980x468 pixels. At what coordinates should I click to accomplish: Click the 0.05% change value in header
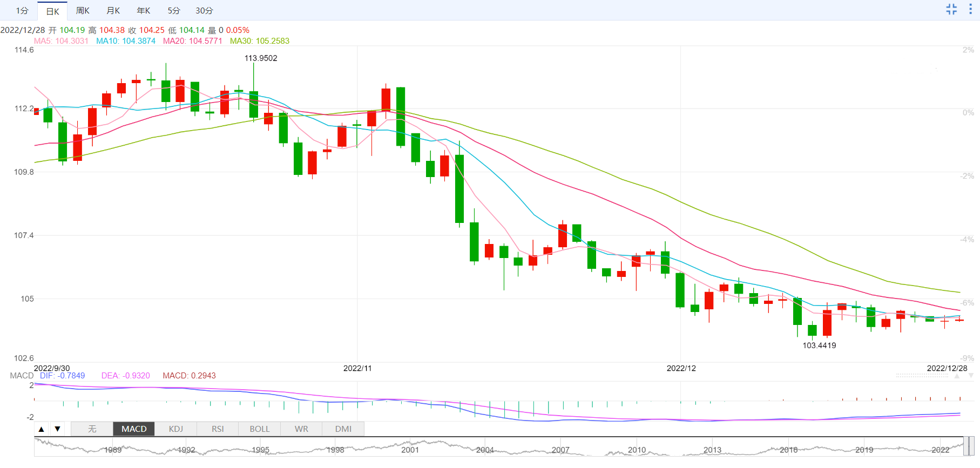tap(238, 30)
